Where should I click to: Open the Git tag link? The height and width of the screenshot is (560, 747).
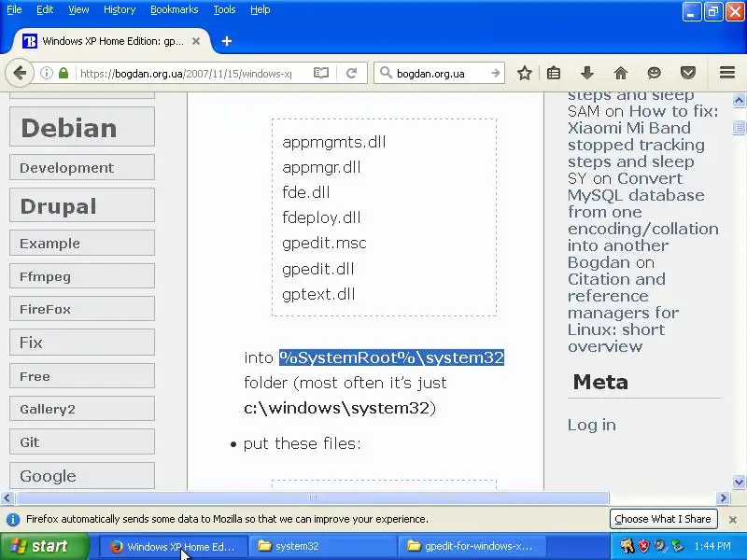[x=82, y=441]
